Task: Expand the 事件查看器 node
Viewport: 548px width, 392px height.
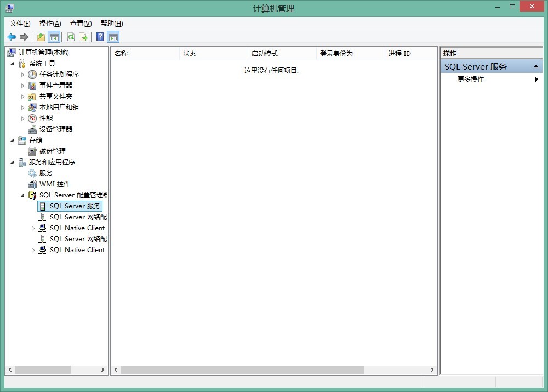Action: [22, 86]
